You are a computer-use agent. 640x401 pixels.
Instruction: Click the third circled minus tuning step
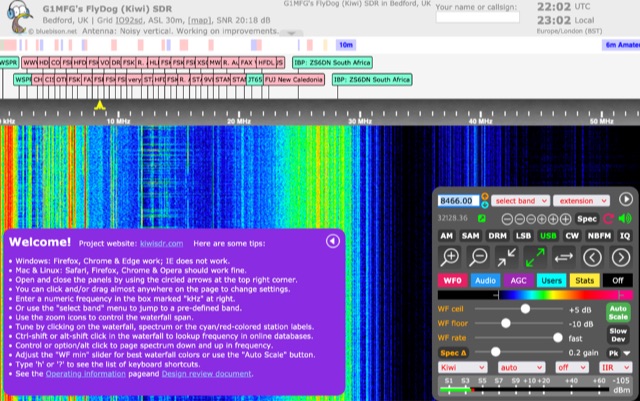coord(531,219)
